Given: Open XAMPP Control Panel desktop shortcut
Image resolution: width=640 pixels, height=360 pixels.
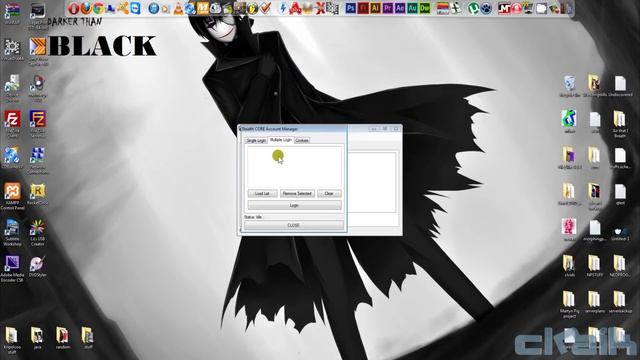Looking at the screenshot, I should click(x=12, y=196).
